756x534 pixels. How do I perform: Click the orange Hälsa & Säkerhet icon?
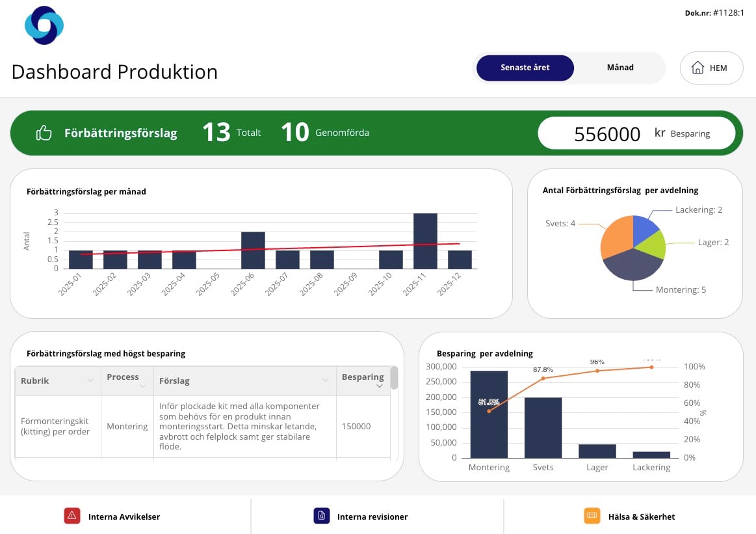592,516
